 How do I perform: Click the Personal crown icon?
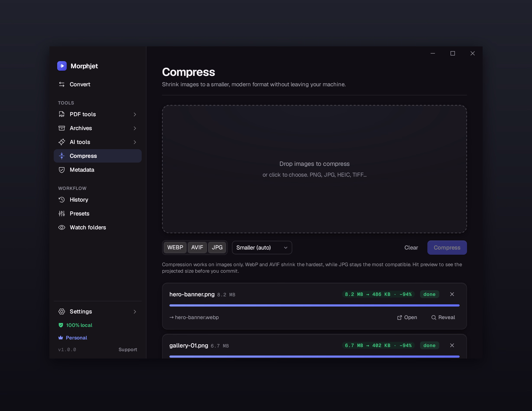click(61, 338)
